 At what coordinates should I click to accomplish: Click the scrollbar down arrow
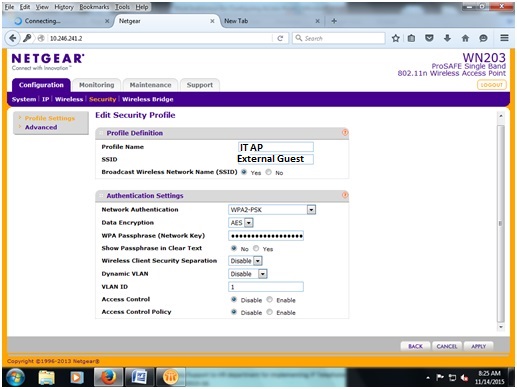[x=501, y=327]
